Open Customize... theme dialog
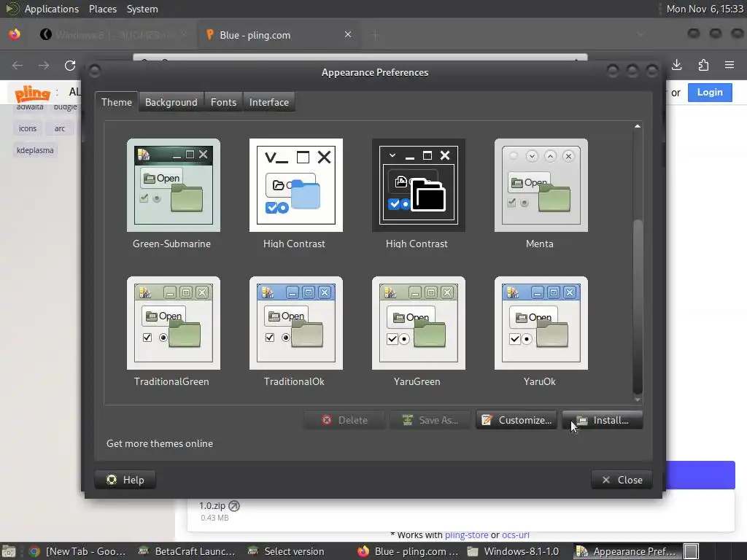Screen dimensions: 747x560 [516, 420]
